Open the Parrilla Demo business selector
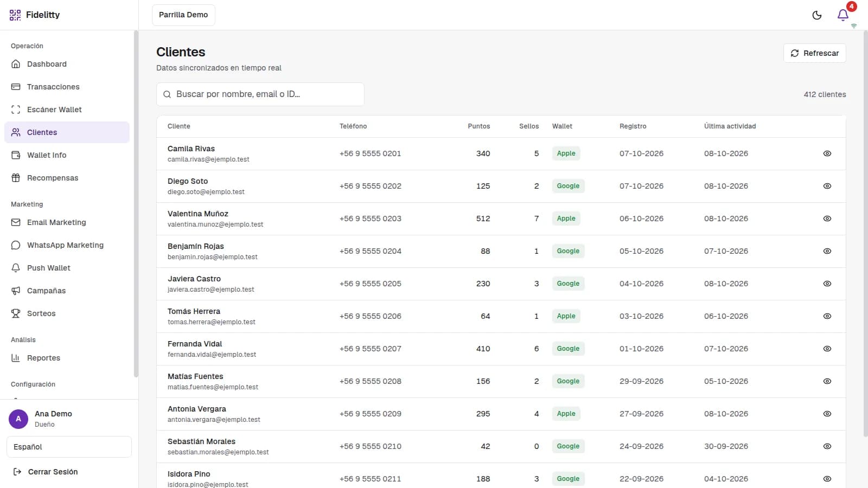 [183, 15]
